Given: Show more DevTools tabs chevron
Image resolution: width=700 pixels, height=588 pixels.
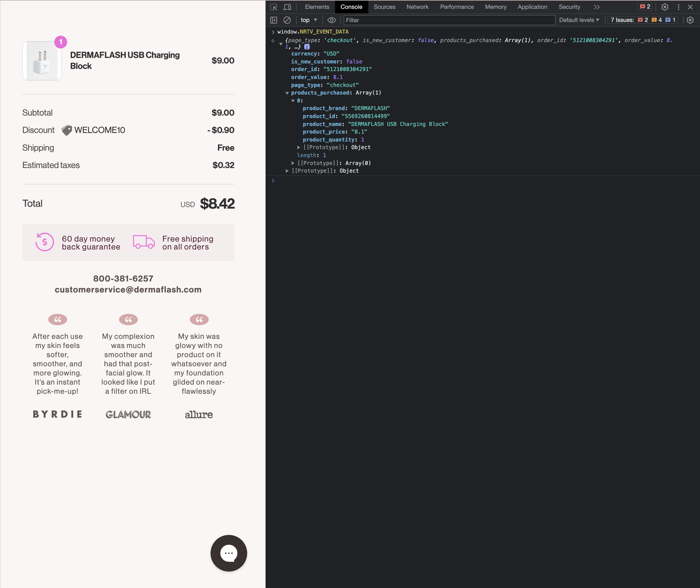Looking at the screenshot, I should click(x=597, y=7).
